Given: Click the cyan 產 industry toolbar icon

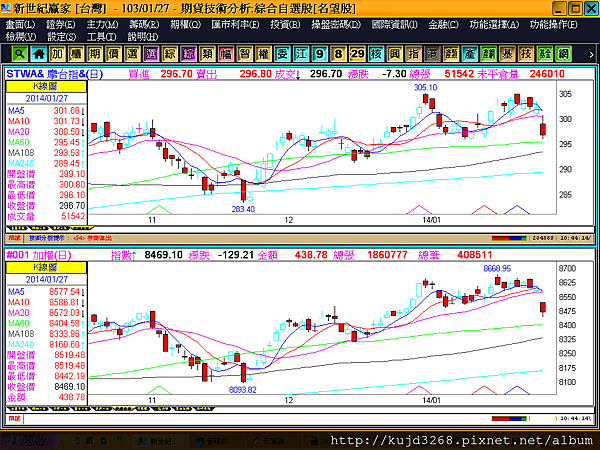Looking at the screenshot, I should click(470, 54).
